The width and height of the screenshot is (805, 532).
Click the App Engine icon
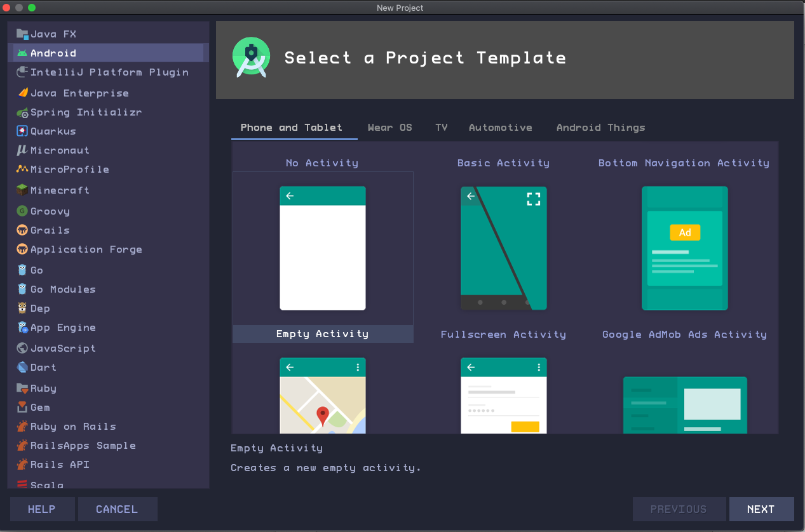tap(22, 328)
